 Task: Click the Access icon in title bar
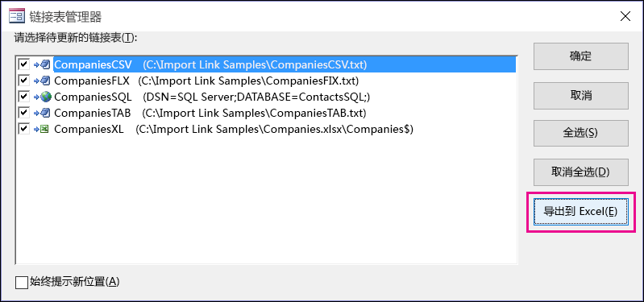(16, 16)
